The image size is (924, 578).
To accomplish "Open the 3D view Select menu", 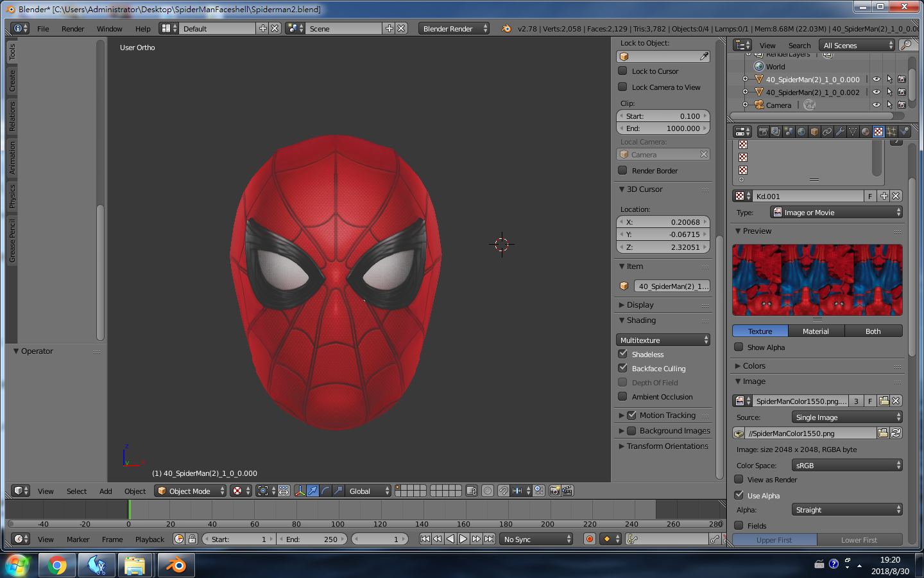I will [76, 491].
